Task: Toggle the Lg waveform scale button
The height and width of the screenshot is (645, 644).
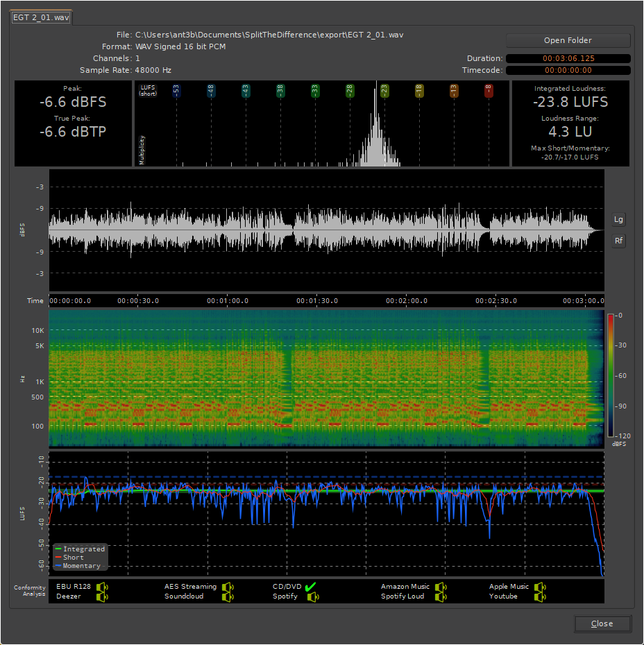Action: [618, 219]
